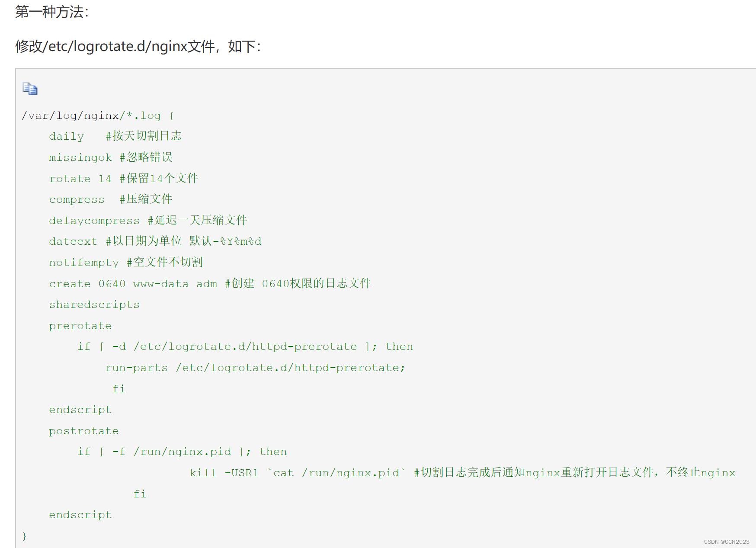Click the create 0640 www-data adm line

[x=210, y=284]
